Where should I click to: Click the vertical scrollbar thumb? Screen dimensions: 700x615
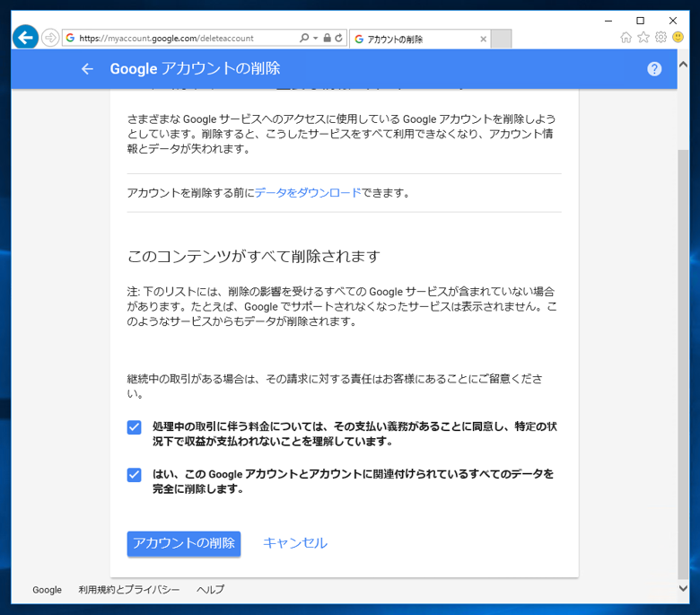683,364
